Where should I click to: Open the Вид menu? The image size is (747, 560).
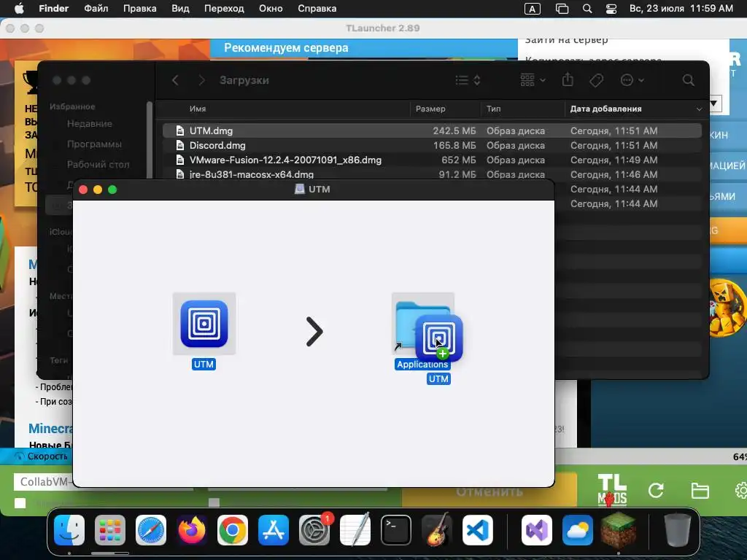point(180,9)
